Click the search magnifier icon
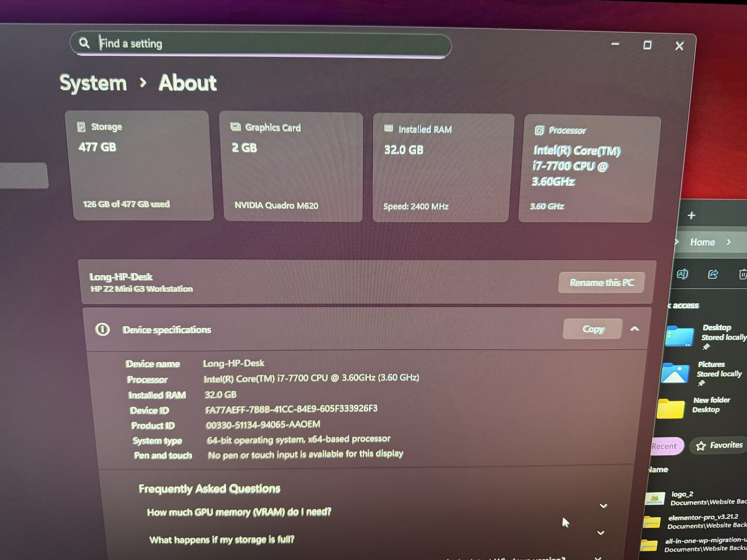The image size is (747, 560). click(84, 43)
